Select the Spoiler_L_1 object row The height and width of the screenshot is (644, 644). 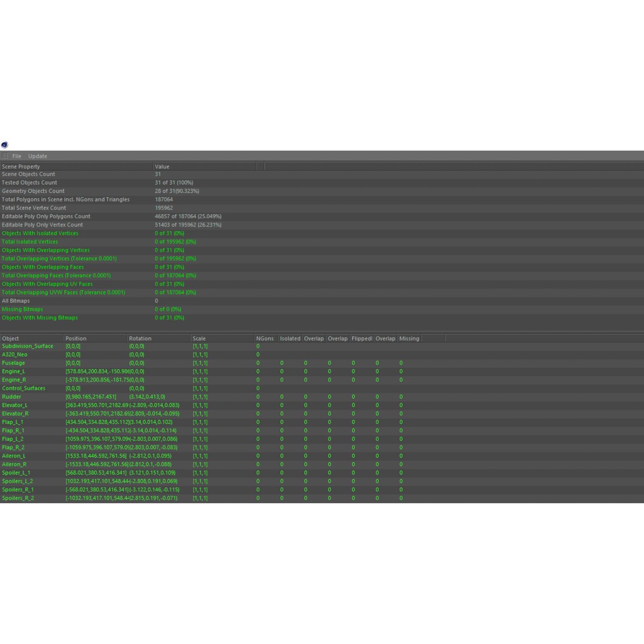(x=322, y=473)
